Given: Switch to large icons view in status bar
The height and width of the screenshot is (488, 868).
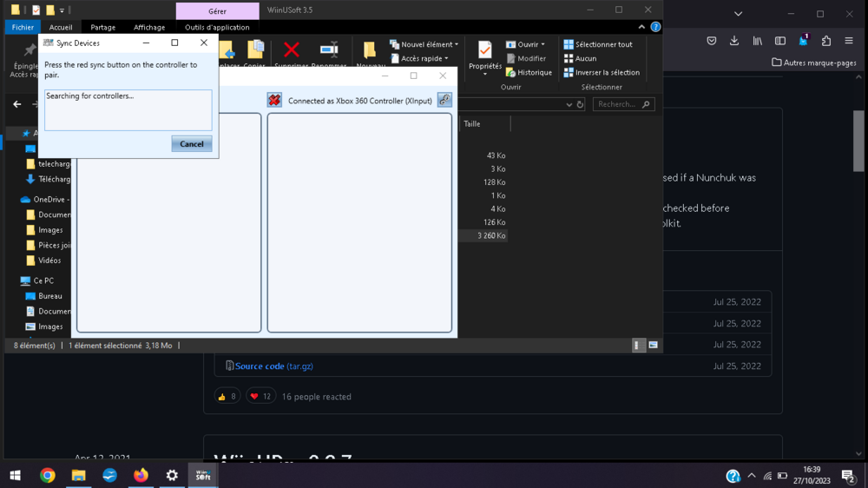Looking at the screenshot, I should [x=653, y=346].
